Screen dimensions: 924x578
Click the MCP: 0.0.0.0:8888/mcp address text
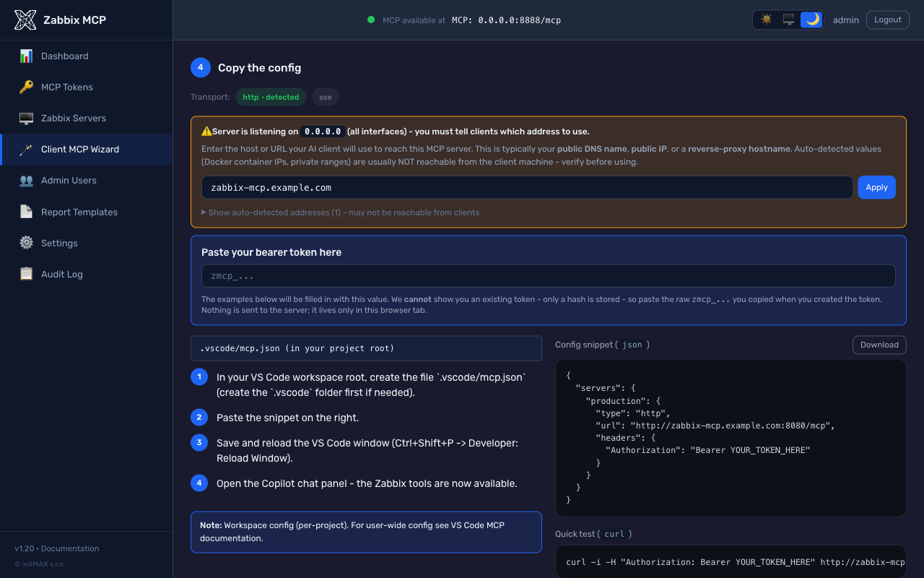click(x=506, y=20)
